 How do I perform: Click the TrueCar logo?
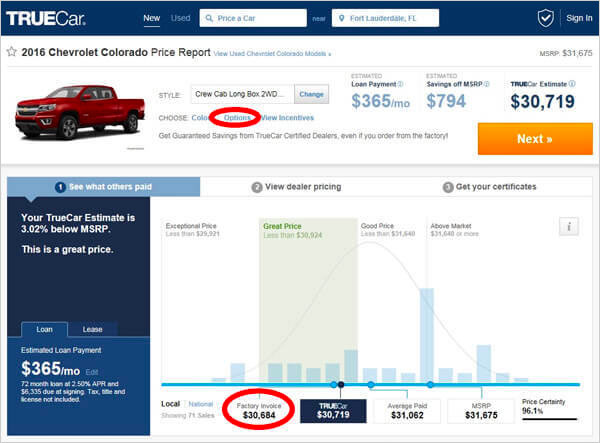(46, 18)
